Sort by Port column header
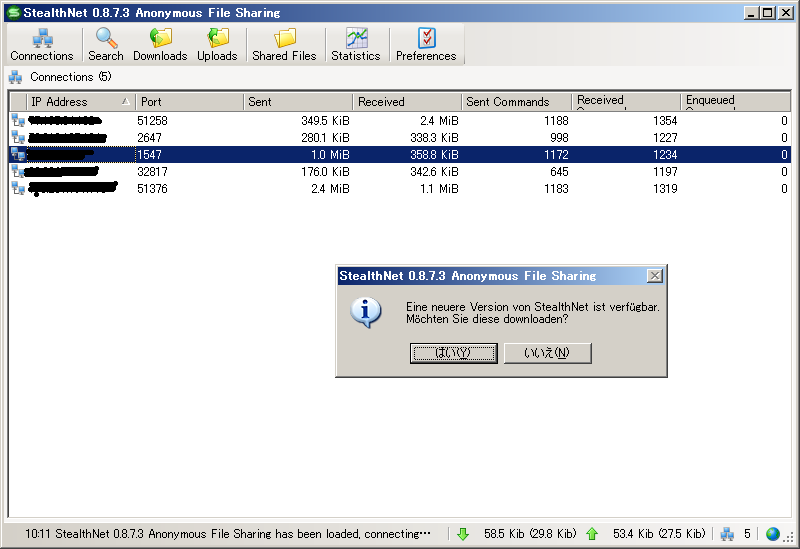Viewport: 800px width, 549px height. click(x=189, y=102)
